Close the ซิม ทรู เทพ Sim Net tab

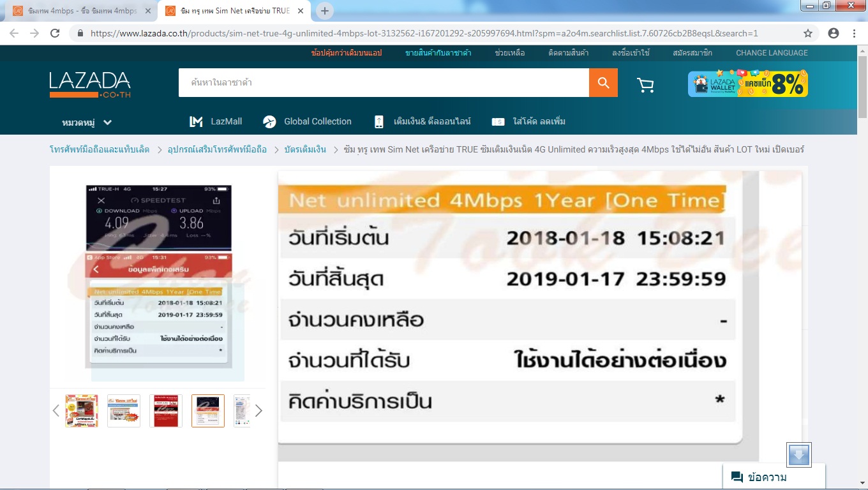point(301,11)
